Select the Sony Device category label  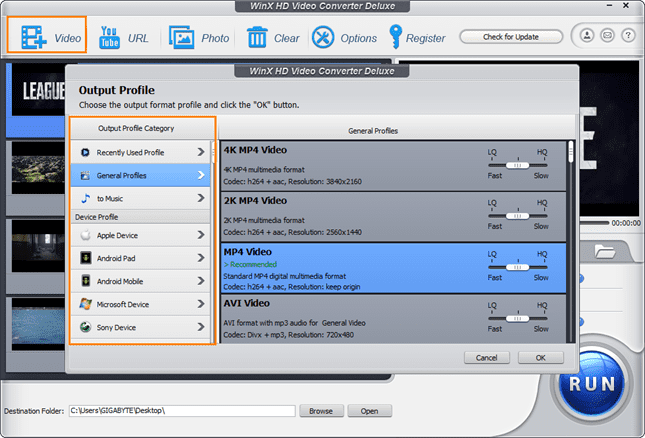116,327
